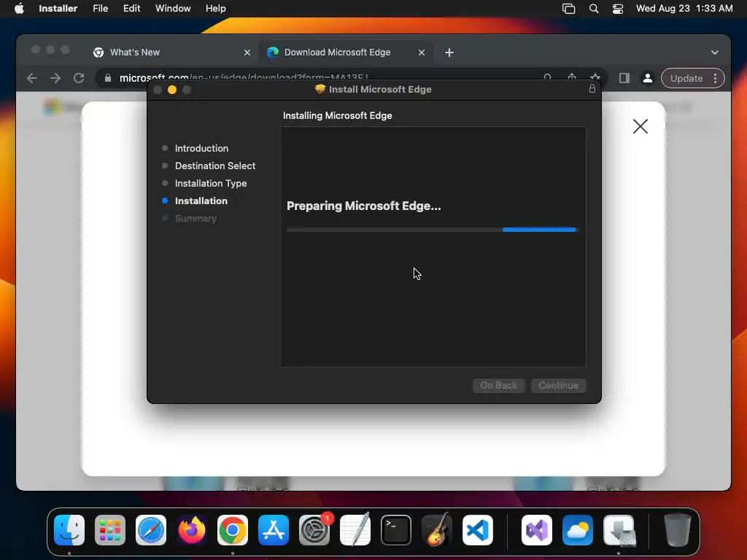Open the Installer menu
Image resolution: width=747 pixels, height=560 pixels.
point(58,8)
